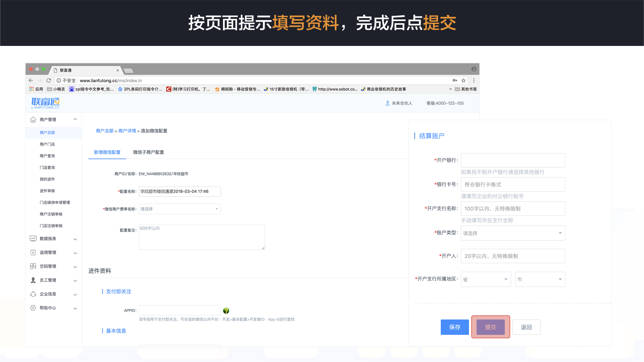The image size is (644, 362).
Task: Click the 帮助中心 icon
Action: (33, 308)
